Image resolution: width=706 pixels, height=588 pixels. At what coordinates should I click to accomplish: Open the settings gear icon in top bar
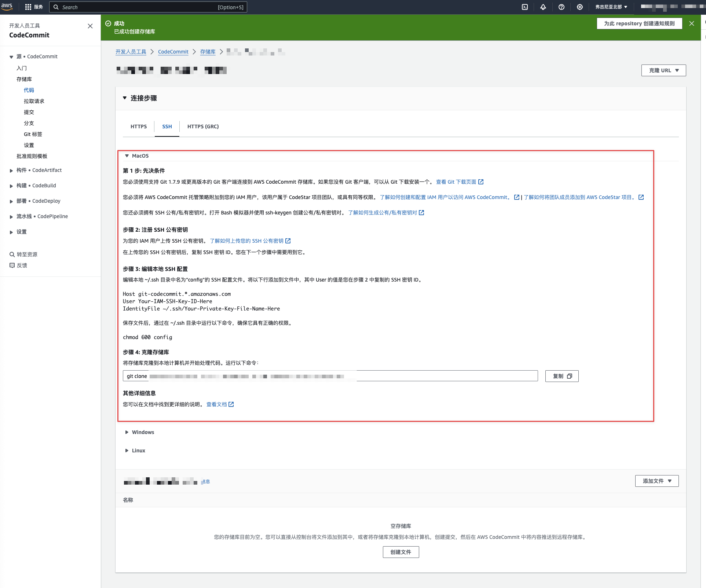[580, 7]
